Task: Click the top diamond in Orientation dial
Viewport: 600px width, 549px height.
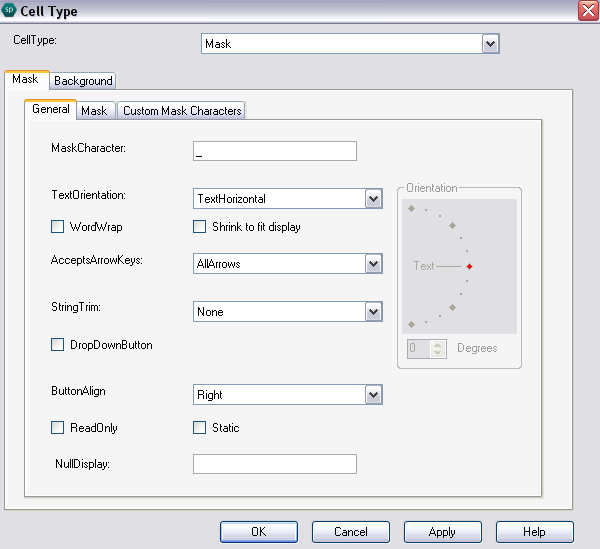Action: [412, 209]
